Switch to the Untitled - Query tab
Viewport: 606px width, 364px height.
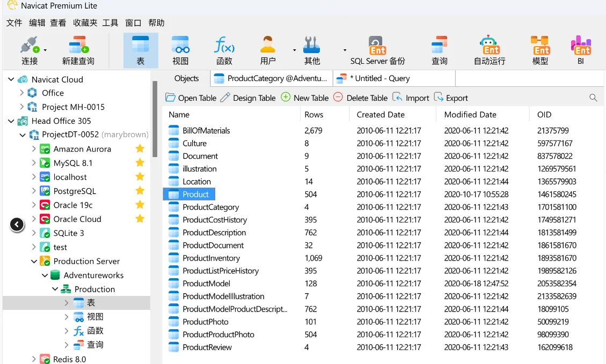pos(379,78)
